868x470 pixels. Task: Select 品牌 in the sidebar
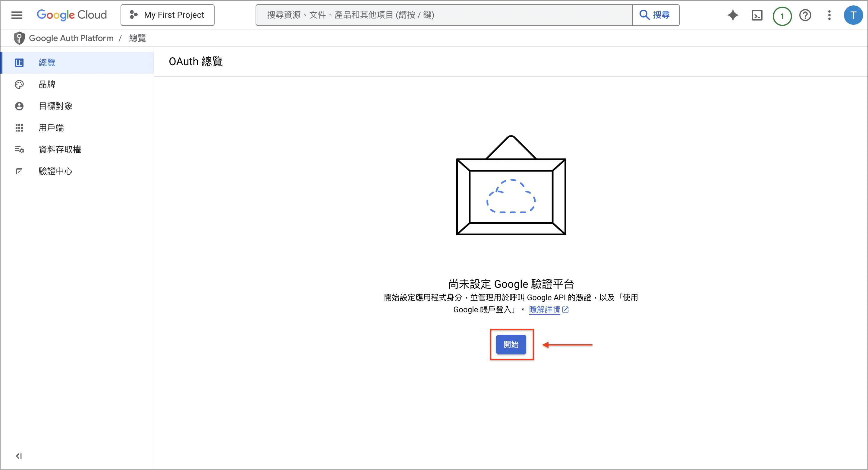point(77,84)
